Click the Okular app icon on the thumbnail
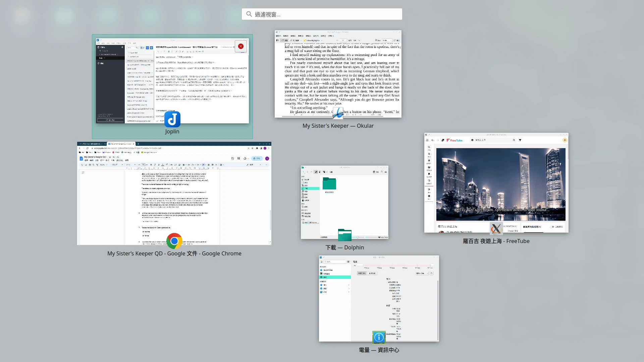The height and width of the screenshot is (362, 644). click(x=338, y=113)
